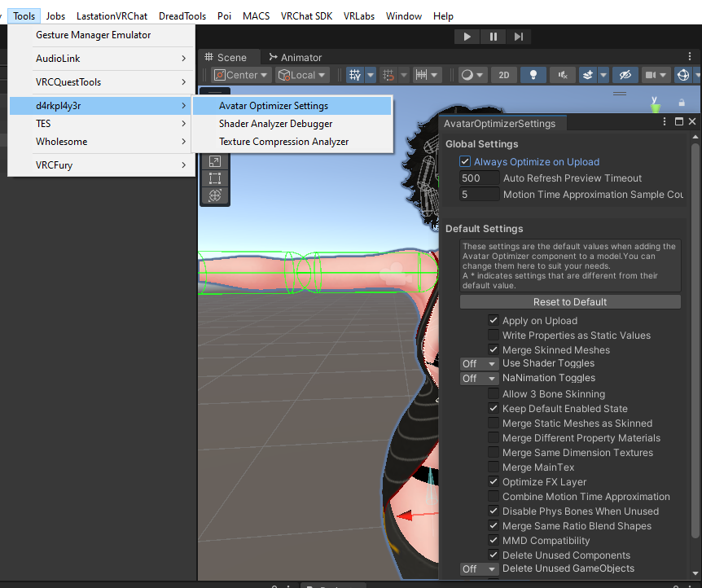Toggle scene audio mute icon
Image resolution: width=702 pixels, height=588 pixels.
point(562,75)
